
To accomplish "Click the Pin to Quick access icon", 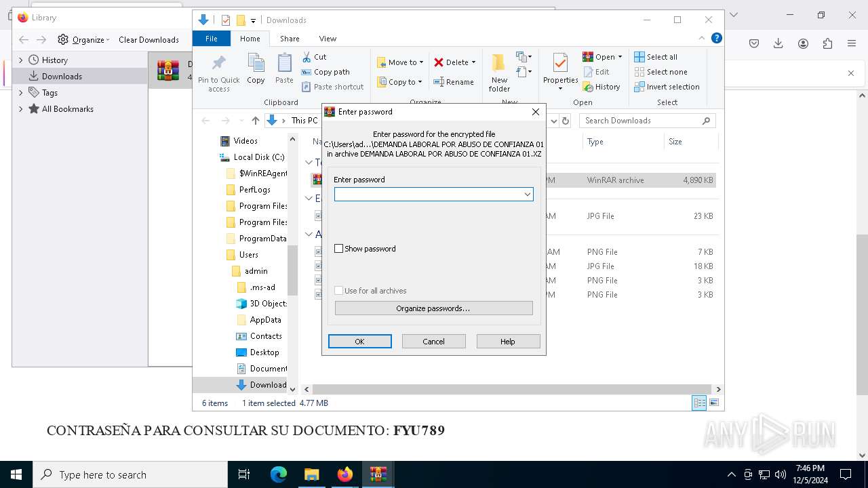I will [218, 64].
